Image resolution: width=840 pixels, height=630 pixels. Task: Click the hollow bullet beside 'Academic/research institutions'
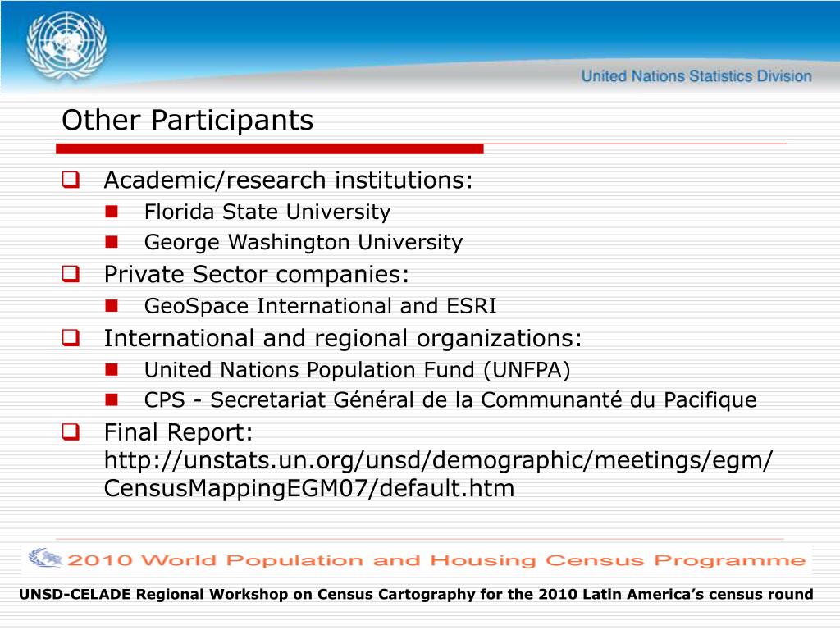[71, 179]
